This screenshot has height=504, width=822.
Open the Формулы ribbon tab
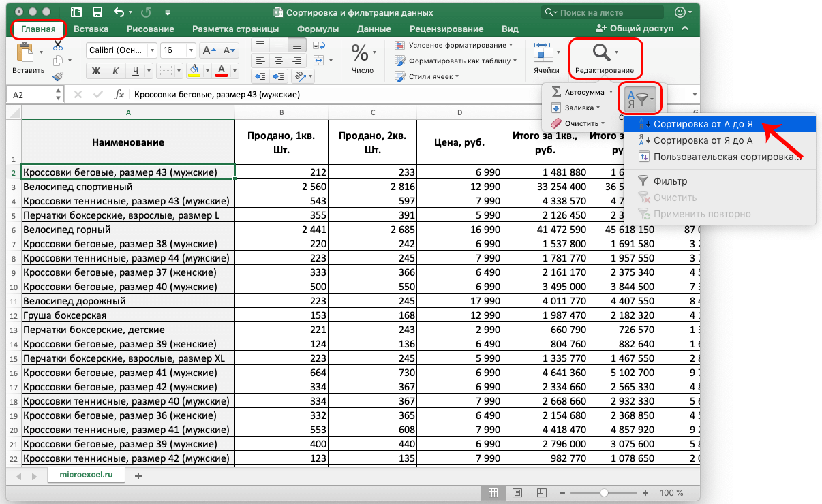(318, 29)
